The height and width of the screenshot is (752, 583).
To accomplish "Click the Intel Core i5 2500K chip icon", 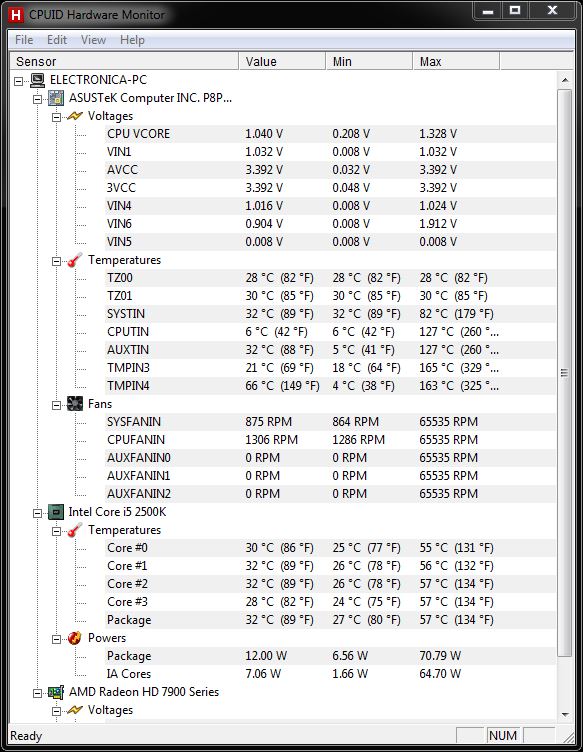I will [56, 512].
